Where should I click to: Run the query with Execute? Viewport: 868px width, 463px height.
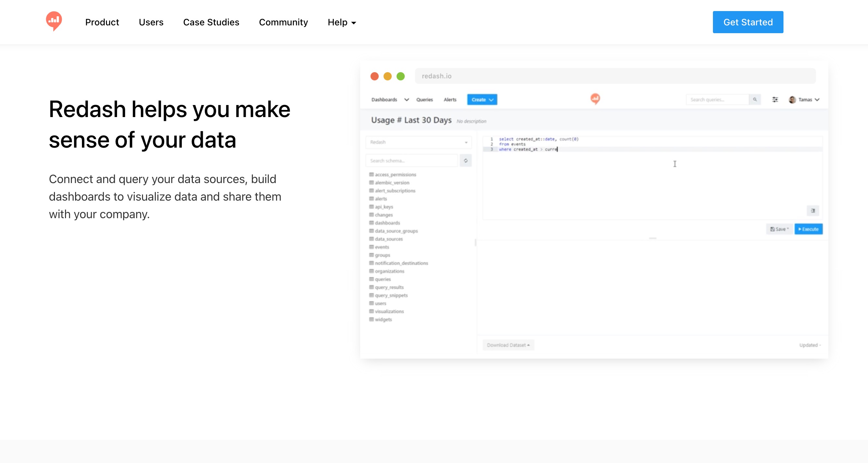809,229
